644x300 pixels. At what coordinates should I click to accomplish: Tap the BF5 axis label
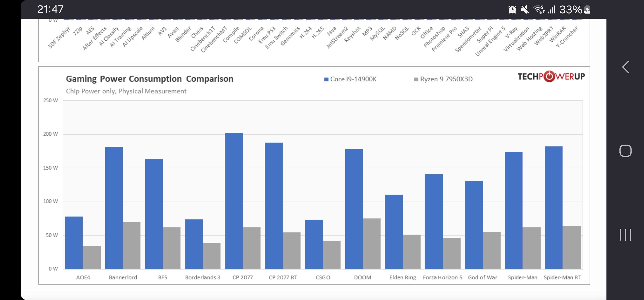click(162, 277)
